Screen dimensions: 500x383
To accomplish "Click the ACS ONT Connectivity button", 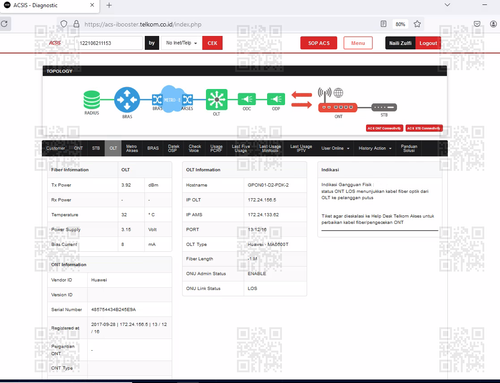I will point(384,128).
